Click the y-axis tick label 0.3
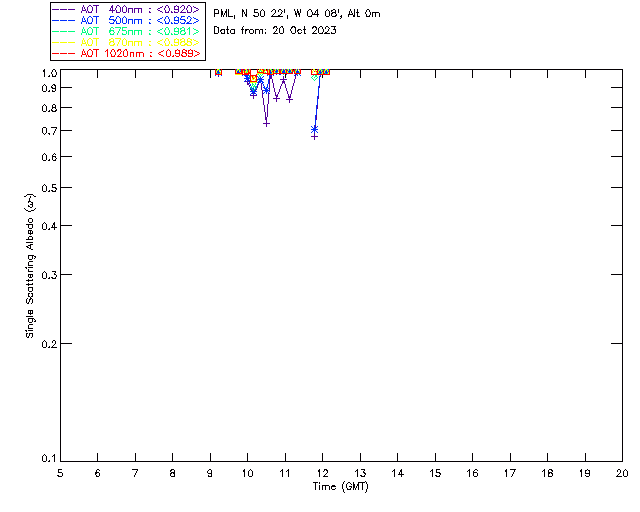 (49, 275)
